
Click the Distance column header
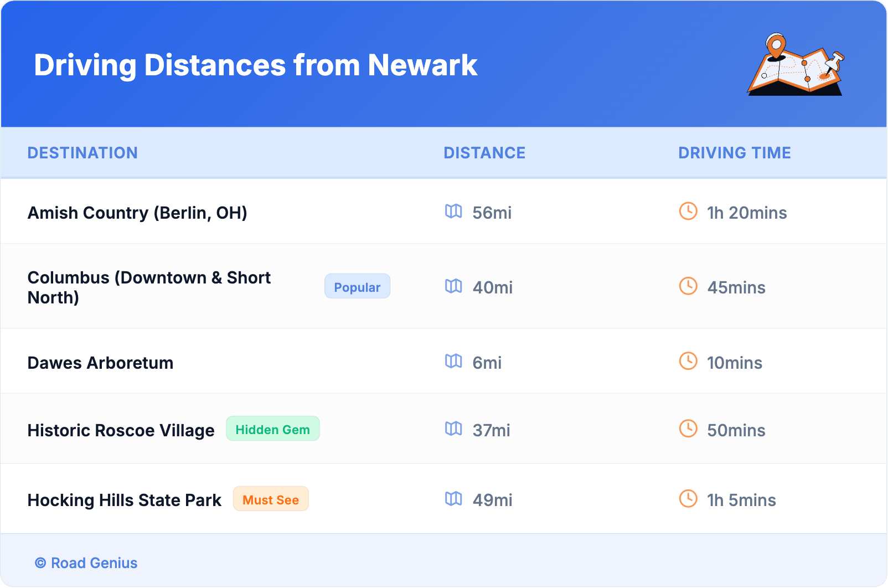tap(484, 153)
